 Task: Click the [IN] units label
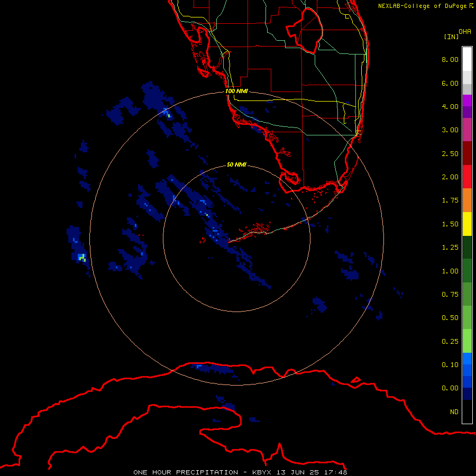click(451, 36)
